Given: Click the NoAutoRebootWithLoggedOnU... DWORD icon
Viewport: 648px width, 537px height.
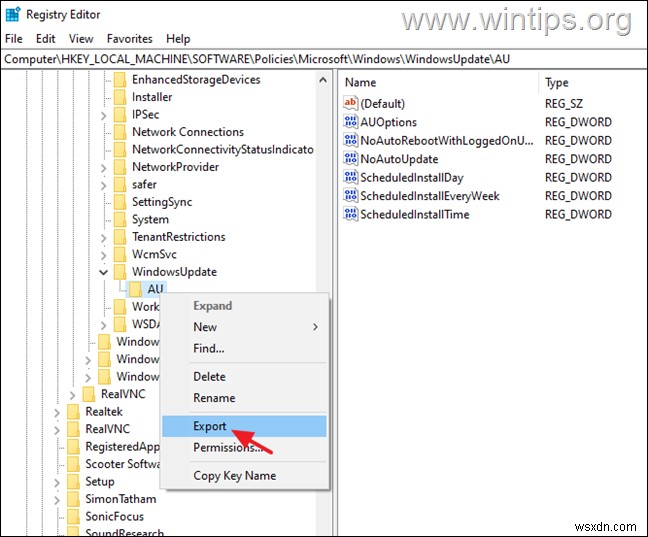Looking at the screenshot, I should 350,140.
